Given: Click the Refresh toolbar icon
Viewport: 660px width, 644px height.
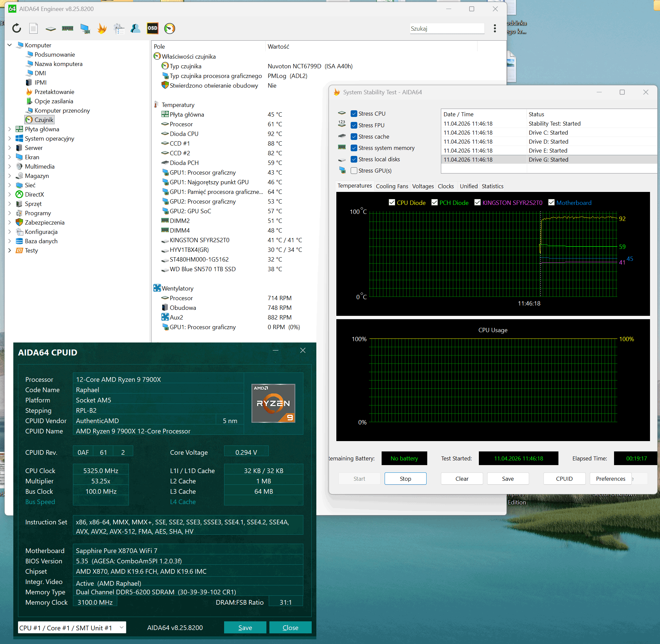Looking at the screenshot, I should [16, 28].
